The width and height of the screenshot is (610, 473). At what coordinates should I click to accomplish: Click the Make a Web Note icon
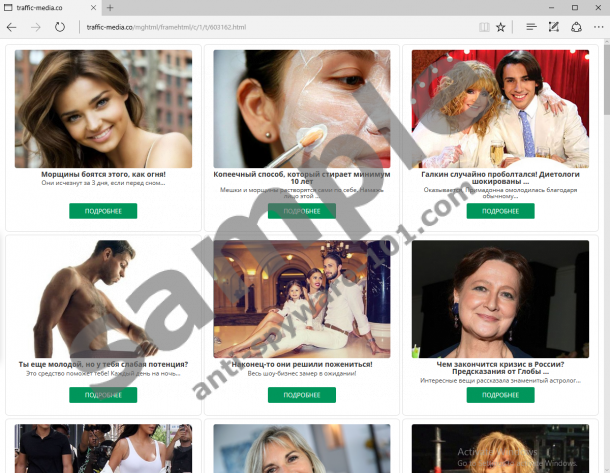point(554,27)
